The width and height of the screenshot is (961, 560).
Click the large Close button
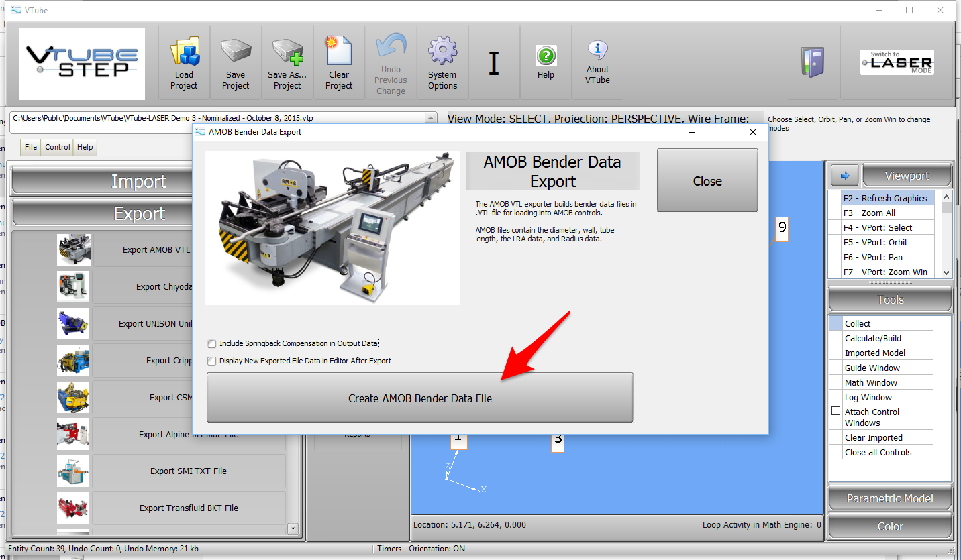pos(707,181)
